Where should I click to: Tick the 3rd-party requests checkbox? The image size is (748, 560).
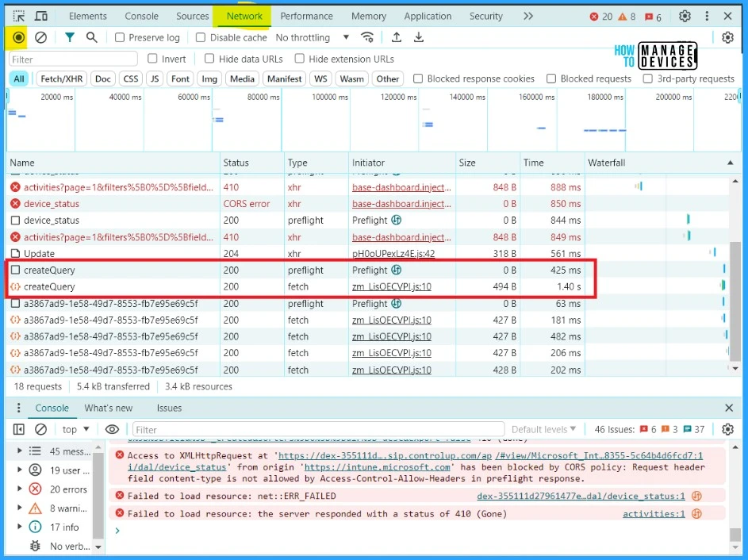tap(648, 79)
